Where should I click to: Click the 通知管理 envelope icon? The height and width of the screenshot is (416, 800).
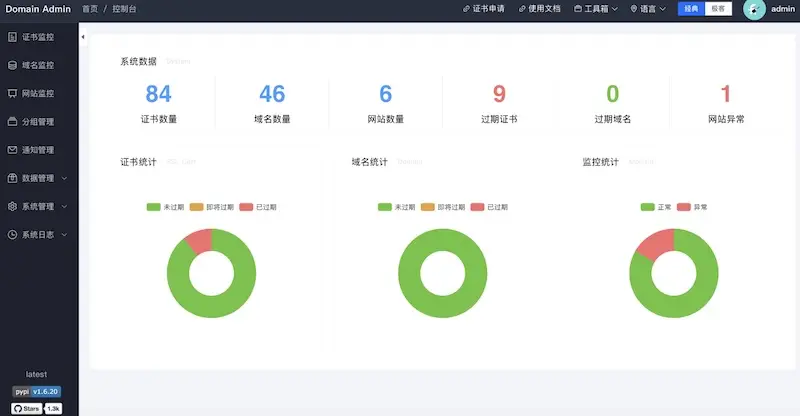pos(12,150)
